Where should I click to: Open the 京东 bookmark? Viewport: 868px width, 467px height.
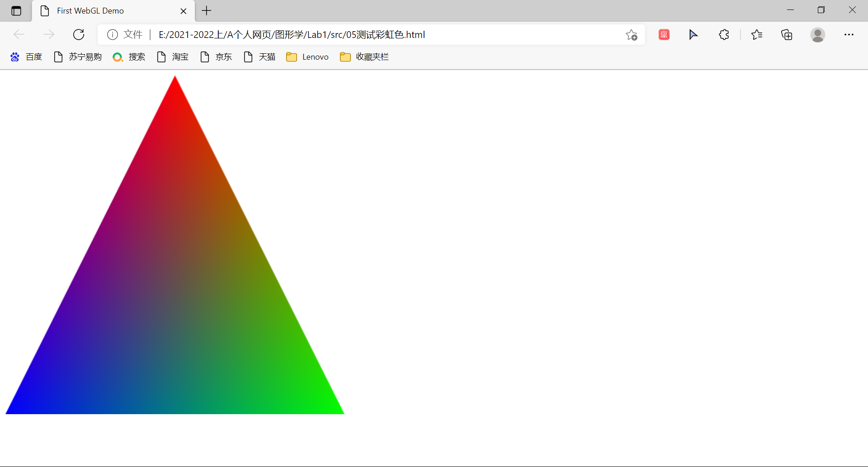pyautogui.click(x=216, y=57)
